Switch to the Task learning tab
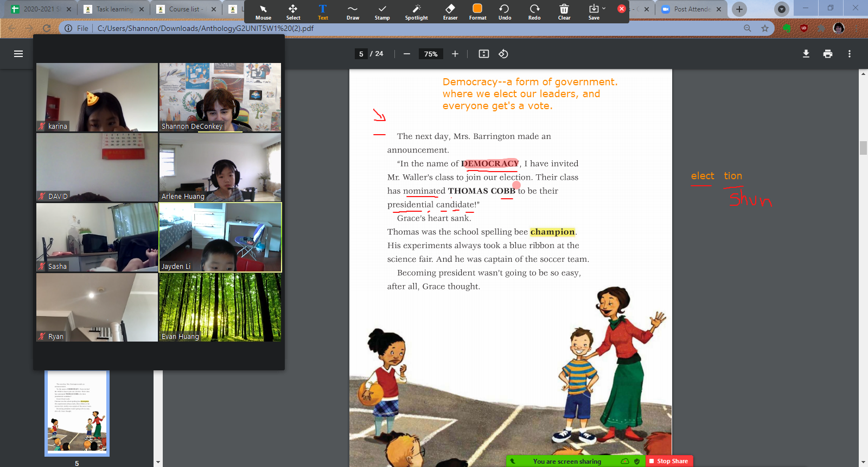Image resolution: width=868 pixels, height=467 pixels. [x=114, y=9]
